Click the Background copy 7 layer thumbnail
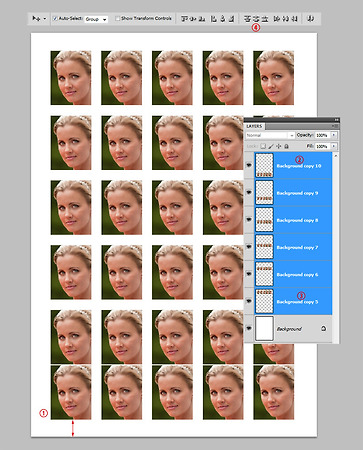The image size is (363, 450). [264, 247]
